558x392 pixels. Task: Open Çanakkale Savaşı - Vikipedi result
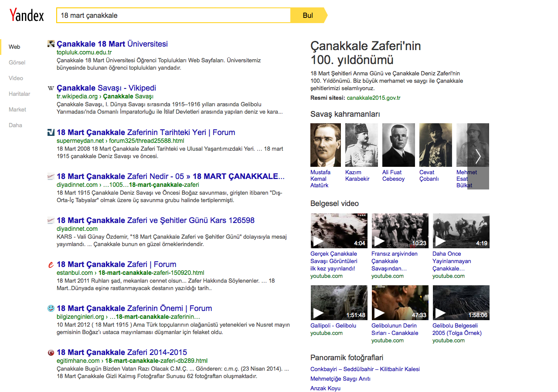click(x=106, y=88)
